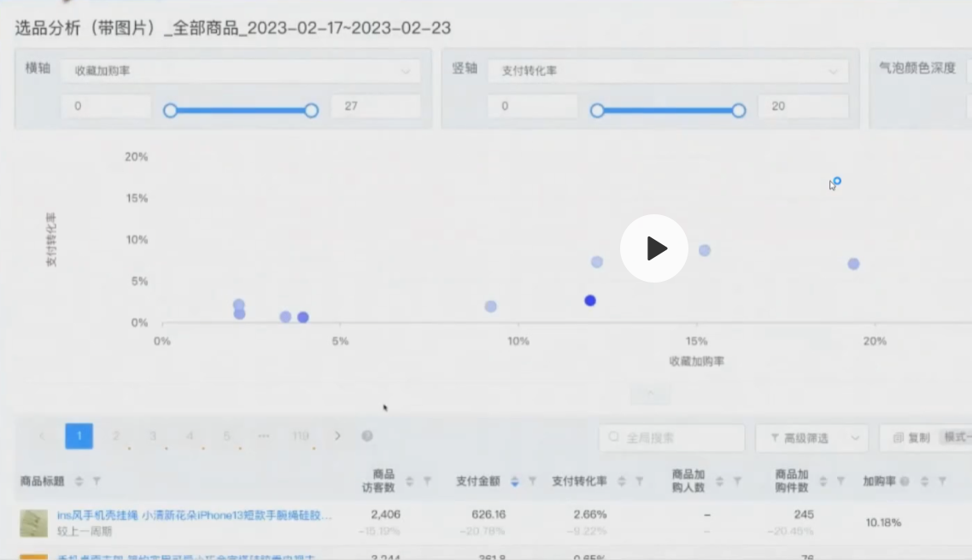Open ins风手机壳挂绳 product link
This screenshot has height=560, width=972.
194,516
